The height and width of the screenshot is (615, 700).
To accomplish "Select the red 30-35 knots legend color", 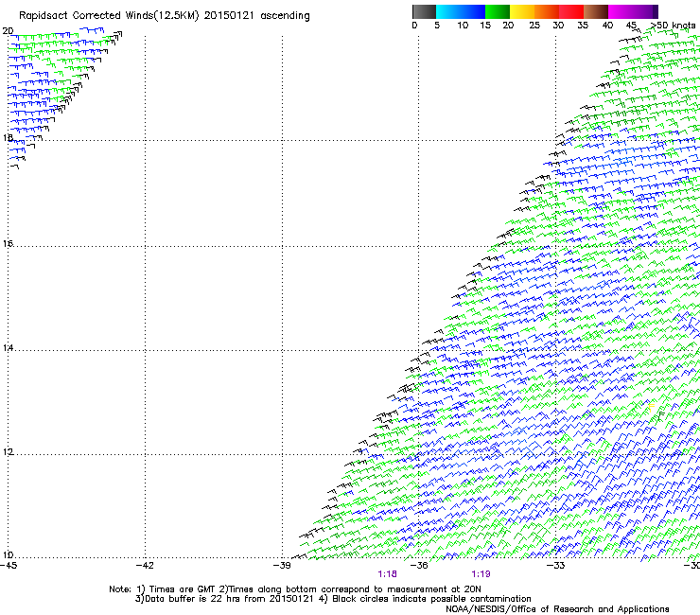I will (571, 11).
